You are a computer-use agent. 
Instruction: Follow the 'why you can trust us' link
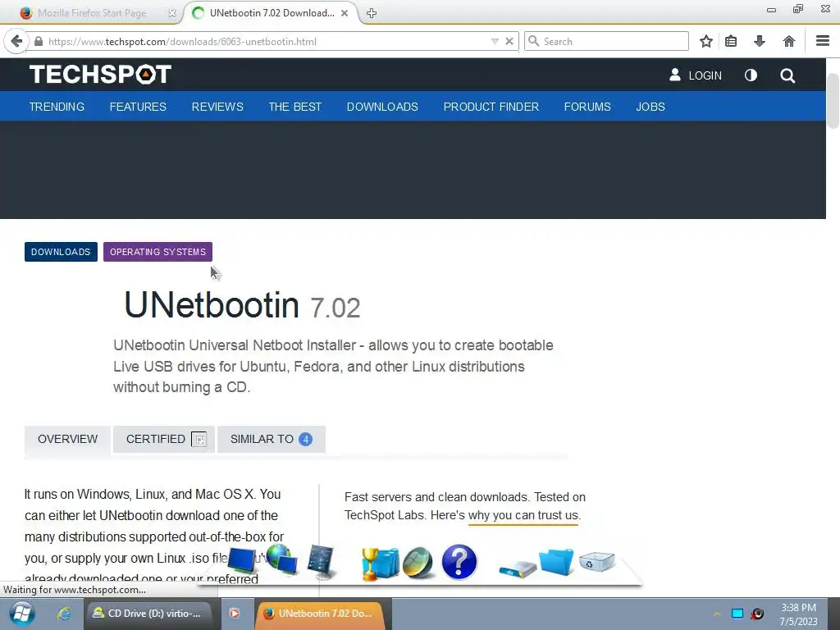pos(524,515)
